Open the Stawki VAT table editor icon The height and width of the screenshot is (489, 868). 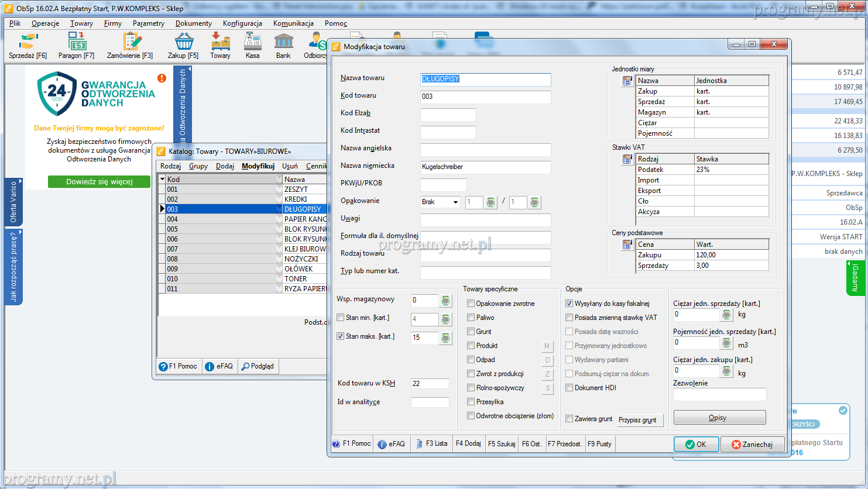[627, 159]
